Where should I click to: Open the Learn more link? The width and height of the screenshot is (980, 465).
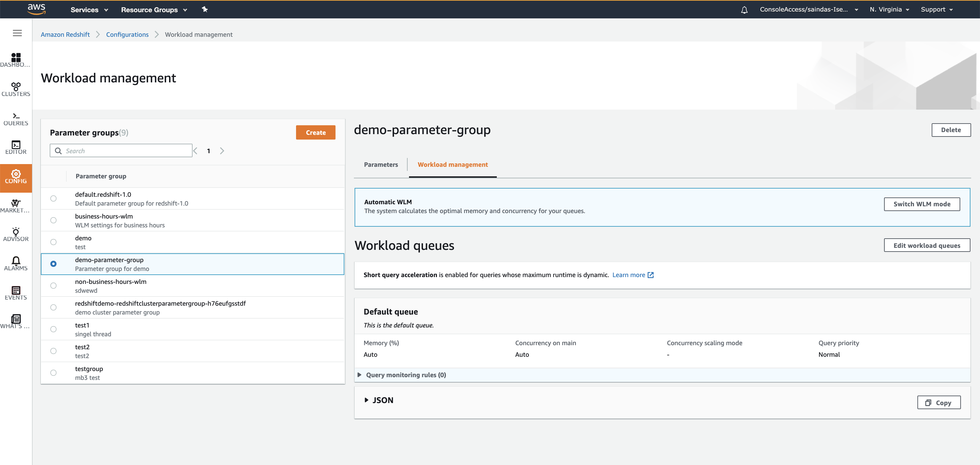click(628, 275)
